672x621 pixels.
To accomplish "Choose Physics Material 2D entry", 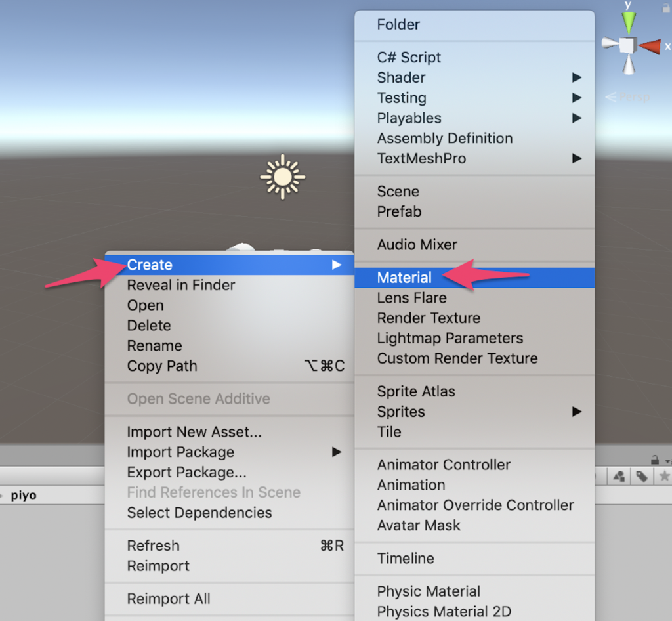I will coord(474,612).
